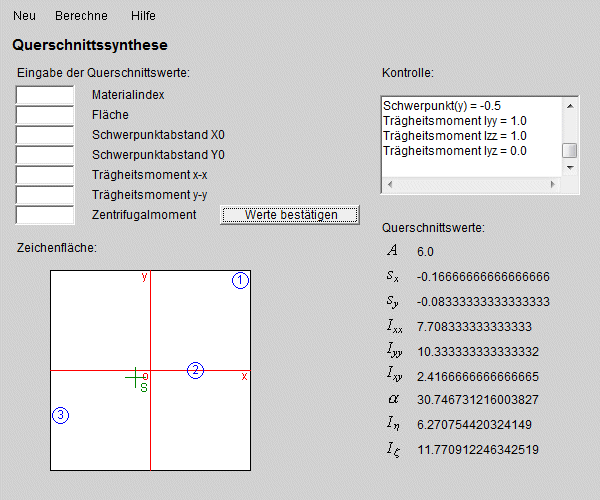Viewport: 600px width, 500px height.
Task: Click circled point marker 1 in drawing
Action: pos(240,281)
